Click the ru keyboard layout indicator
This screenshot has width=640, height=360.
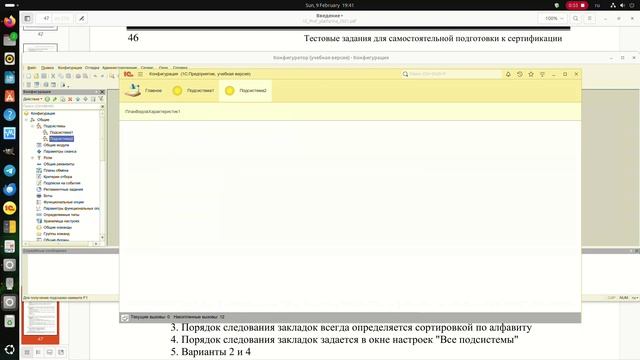coord(597,5)
